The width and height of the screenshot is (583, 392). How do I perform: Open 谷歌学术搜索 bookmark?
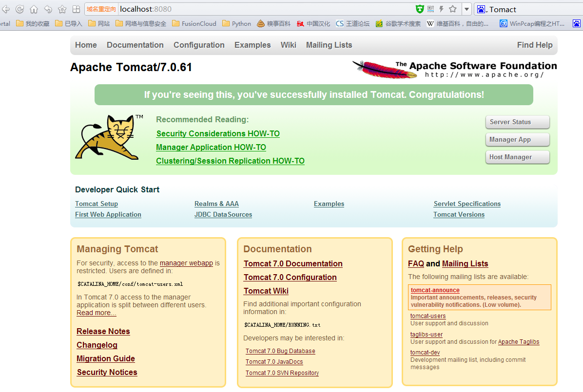click(398, 23)
